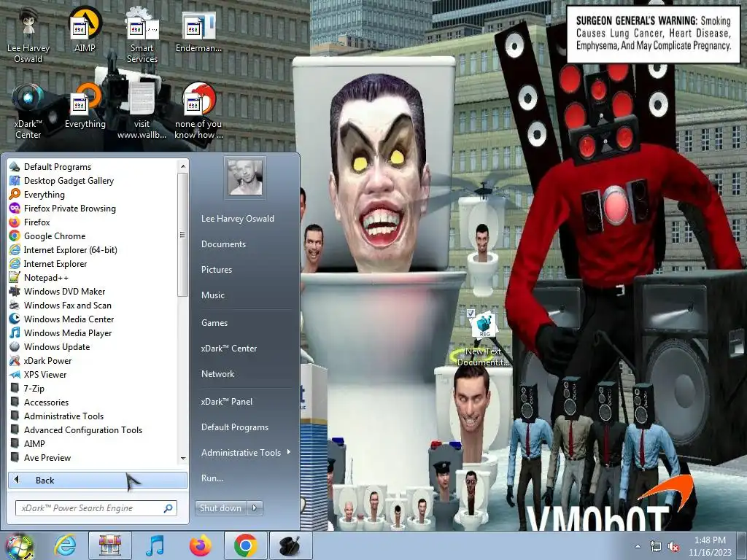
Task: Open Music from Start menu right pane
Action: 213,295
